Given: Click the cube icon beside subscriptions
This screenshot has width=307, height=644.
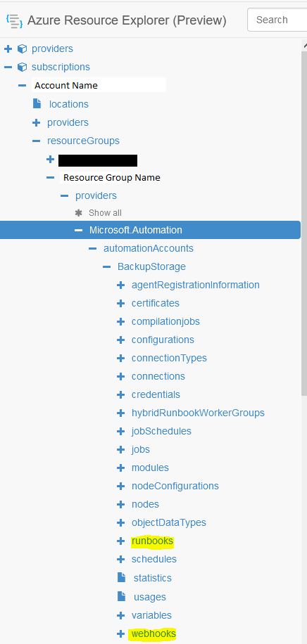Looking at the screenshot, I should (x=23, y=67).
